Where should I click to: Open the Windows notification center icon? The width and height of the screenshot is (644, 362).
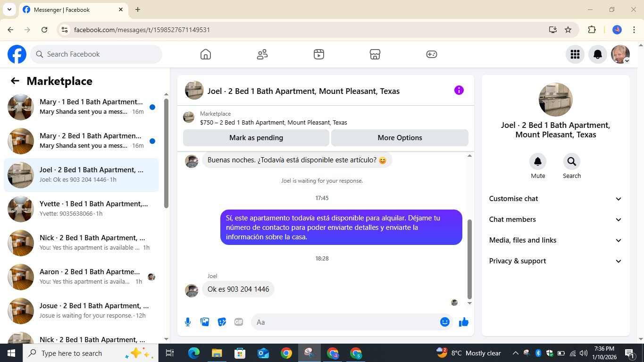click(x=629, y=353)
